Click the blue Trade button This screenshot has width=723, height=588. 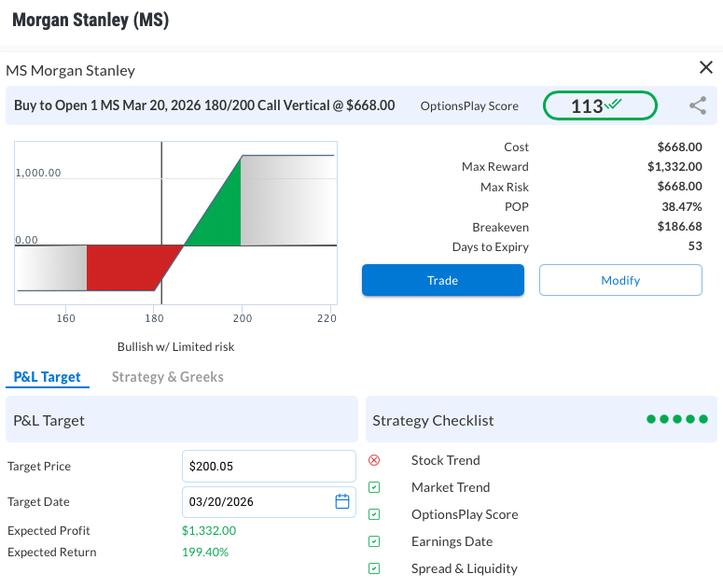[442, 280]
